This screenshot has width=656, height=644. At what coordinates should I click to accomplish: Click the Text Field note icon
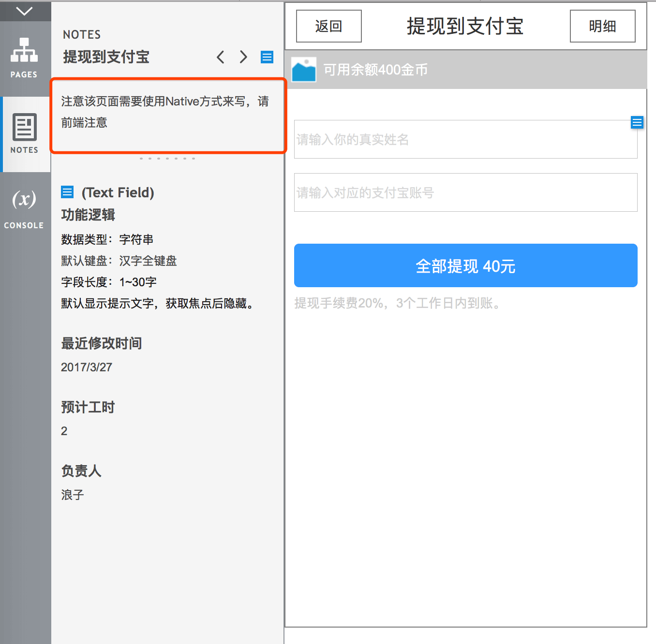coord(67,192)
